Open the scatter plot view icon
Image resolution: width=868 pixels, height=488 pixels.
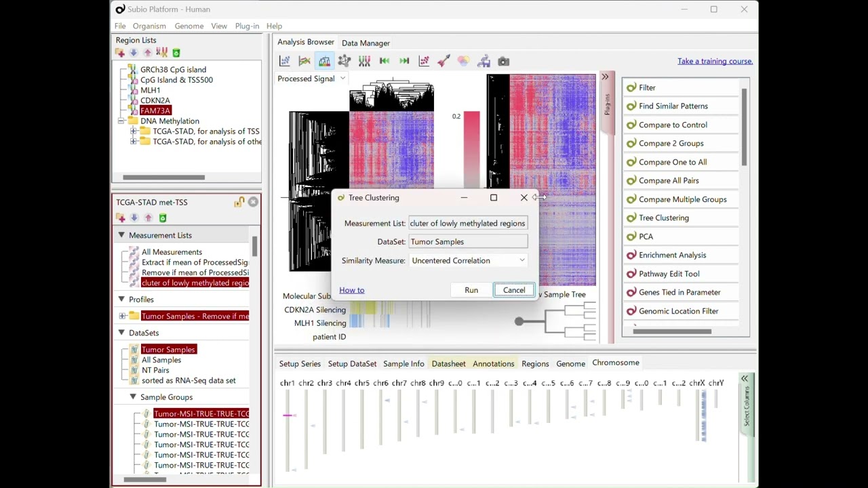285,61
